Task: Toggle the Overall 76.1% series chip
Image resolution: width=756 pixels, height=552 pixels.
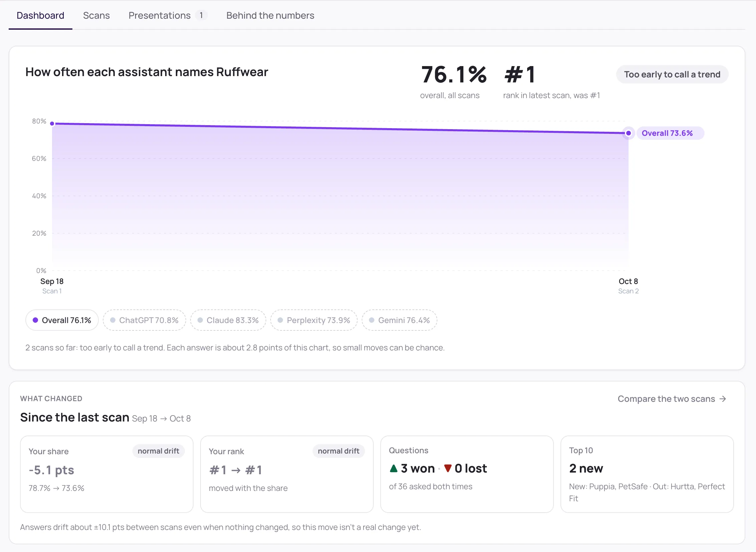Action: click(62, 320)
